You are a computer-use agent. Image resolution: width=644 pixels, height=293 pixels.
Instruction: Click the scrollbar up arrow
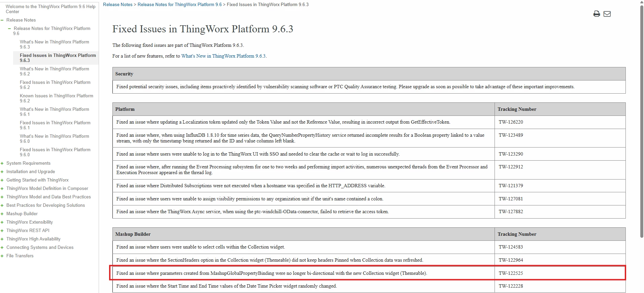point(641,2)
